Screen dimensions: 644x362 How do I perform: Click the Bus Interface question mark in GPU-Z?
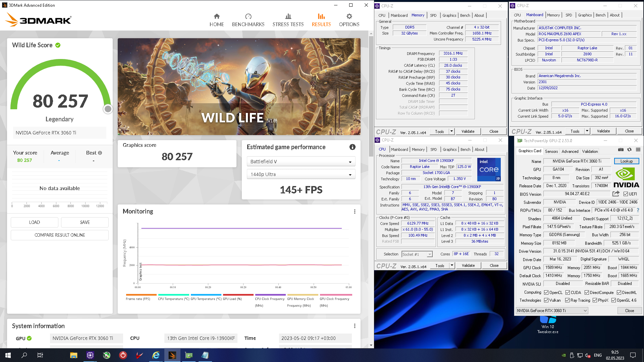638,210
